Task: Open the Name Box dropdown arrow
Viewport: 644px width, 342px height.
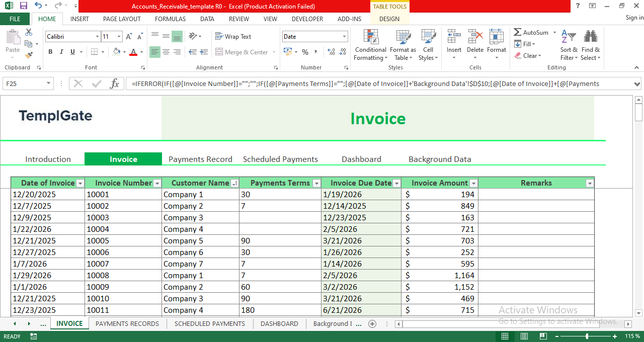Action: (x=49, y=83)
